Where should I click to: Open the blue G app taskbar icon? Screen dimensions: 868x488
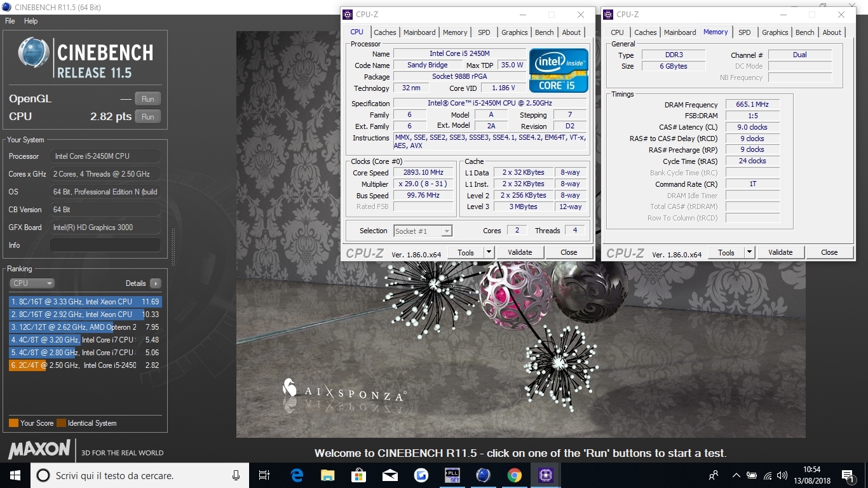421,475
